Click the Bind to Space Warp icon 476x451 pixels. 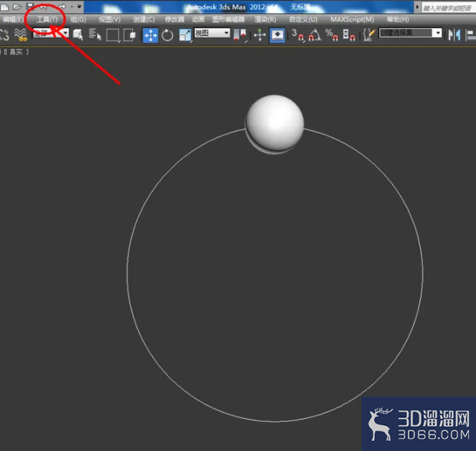click(x=21, y=34)
